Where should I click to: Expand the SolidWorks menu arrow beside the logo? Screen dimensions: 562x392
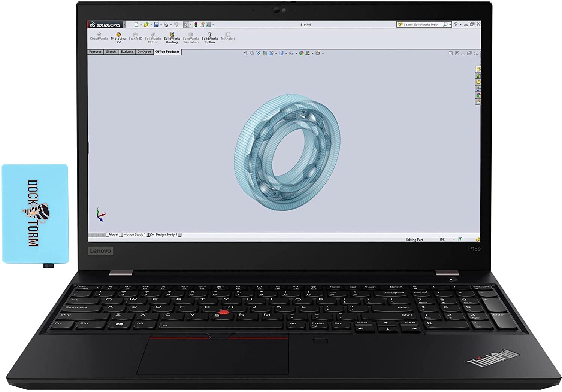(x=124, y=25)
